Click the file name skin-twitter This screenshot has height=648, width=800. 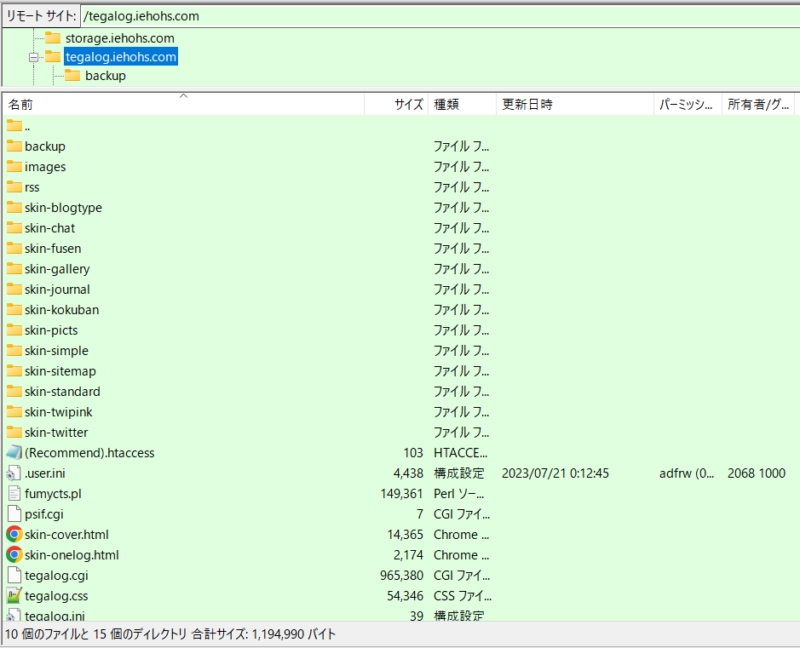click(56, 432)
